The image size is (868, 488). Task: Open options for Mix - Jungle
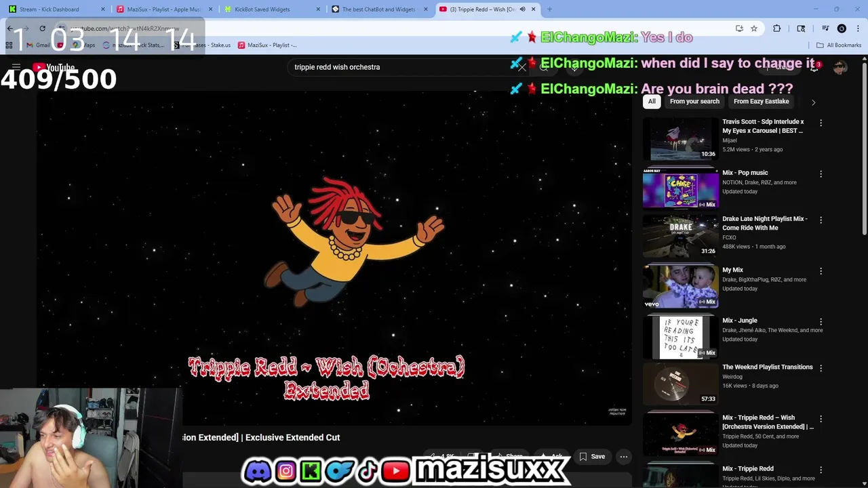tap(821, 321)
